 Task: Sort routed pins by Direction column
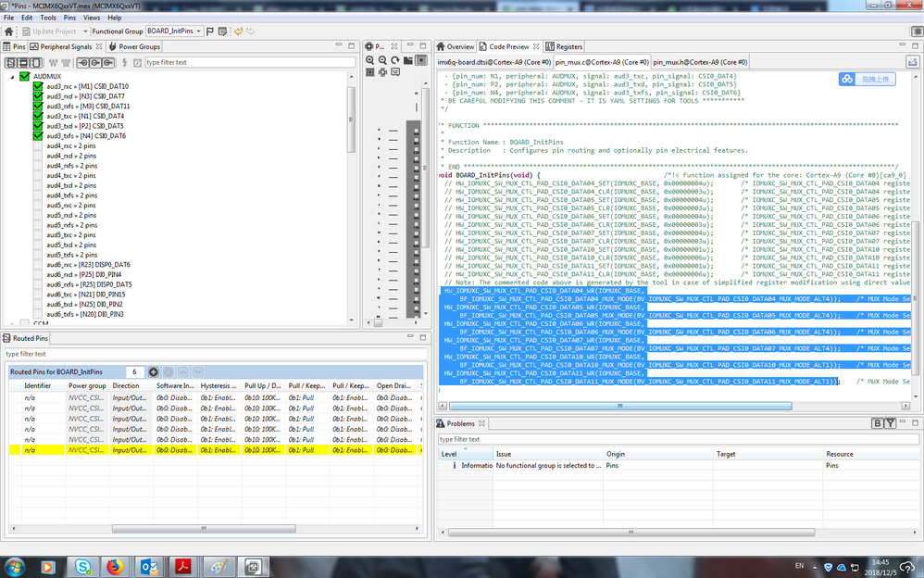(x=131, y=385)
